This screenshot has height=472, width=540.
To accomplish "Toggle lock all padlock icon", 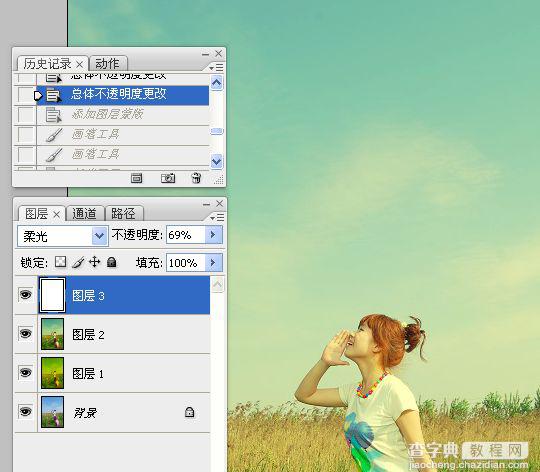I will (112, 262).
